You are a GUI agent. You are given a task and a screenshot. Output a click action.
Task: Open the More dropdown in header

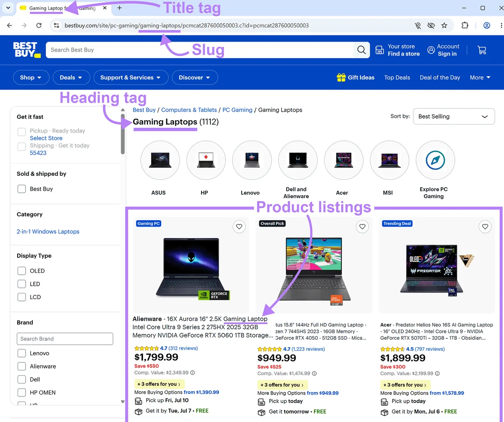tap(480, 77)
